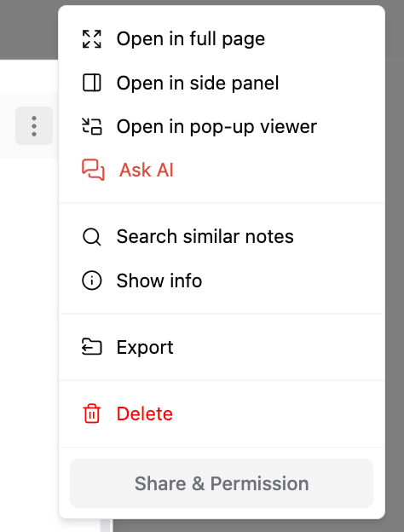This screenshot has height=532, width=404.
Task: Open Share & Permission button
Action: (222, 483)
